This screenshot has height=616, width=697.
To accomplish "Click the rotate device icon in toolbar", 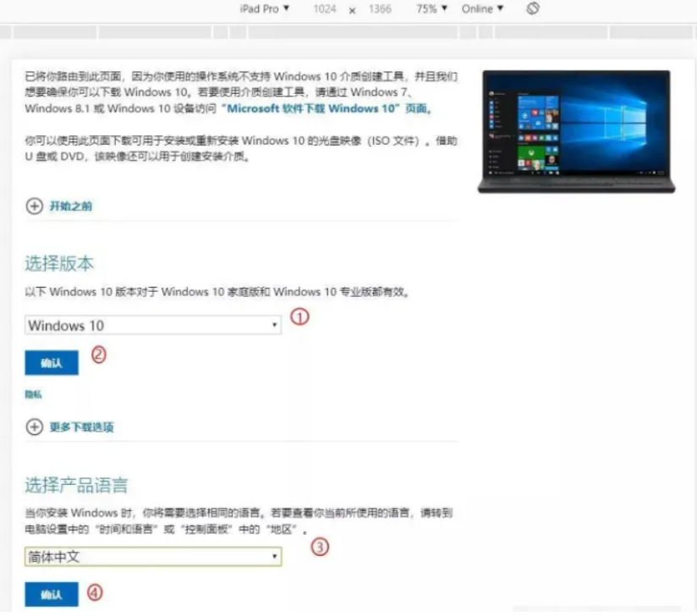I will 533,8.
